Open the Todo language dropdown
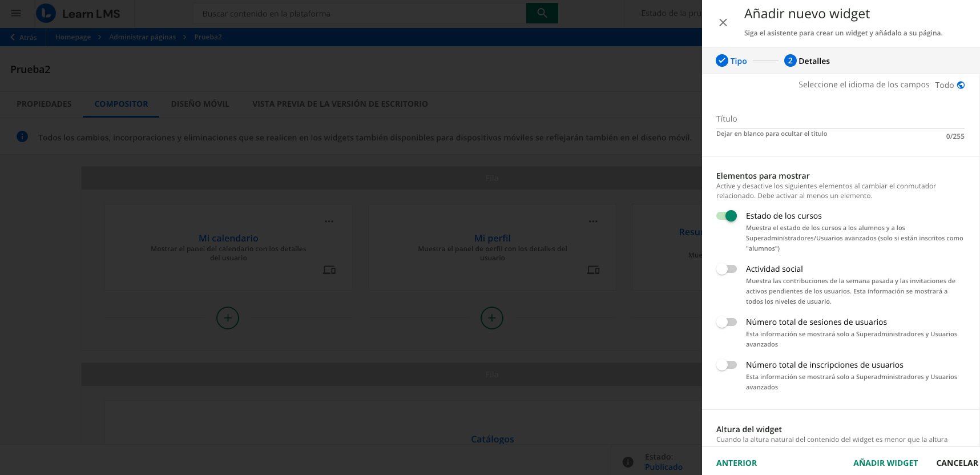Screen dimensions: 980x475 [x=944, y=85]
